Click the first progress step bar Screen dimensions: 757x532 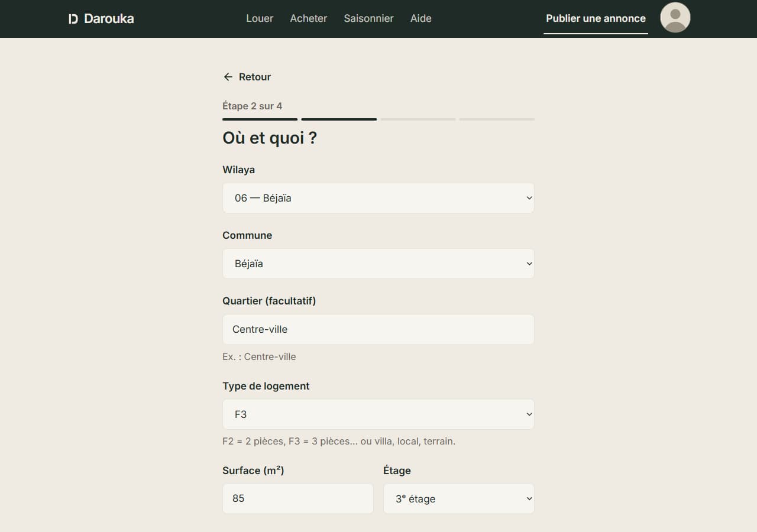(x=260, y=119)
